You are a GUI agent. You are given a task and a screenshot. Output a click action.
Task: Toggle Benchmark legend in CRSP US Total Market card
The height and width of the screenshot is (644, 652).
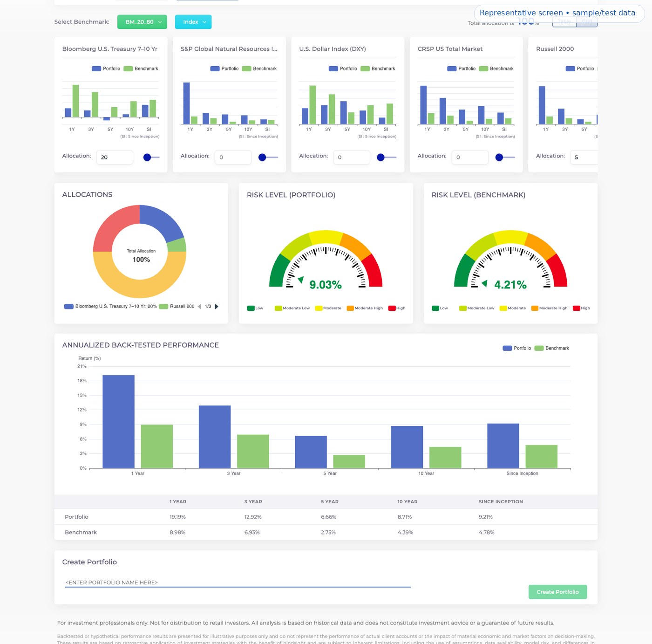point(496,69)
